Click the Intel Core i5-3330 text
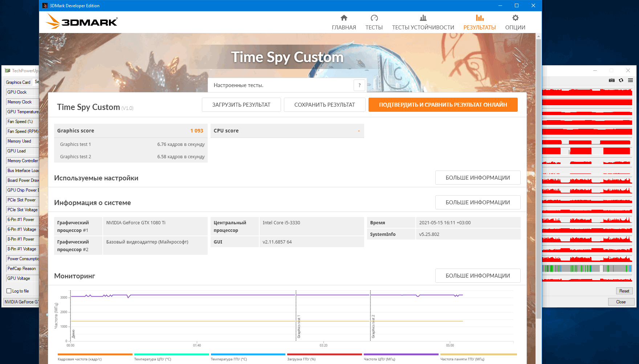 click(281, 223)
